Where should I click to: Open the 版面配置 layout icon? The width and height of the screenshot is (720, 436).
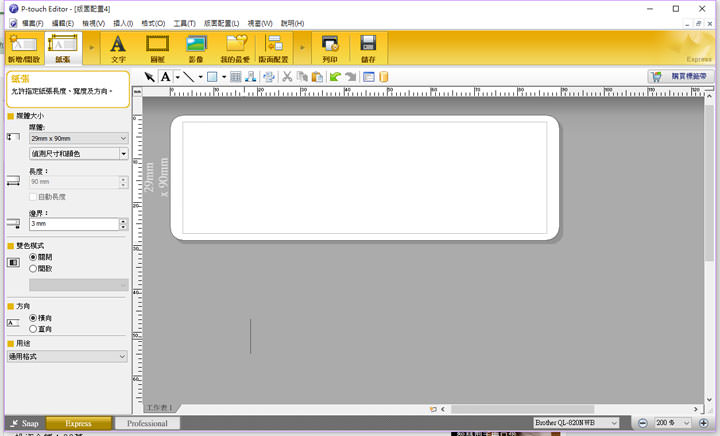coord(273,46)
